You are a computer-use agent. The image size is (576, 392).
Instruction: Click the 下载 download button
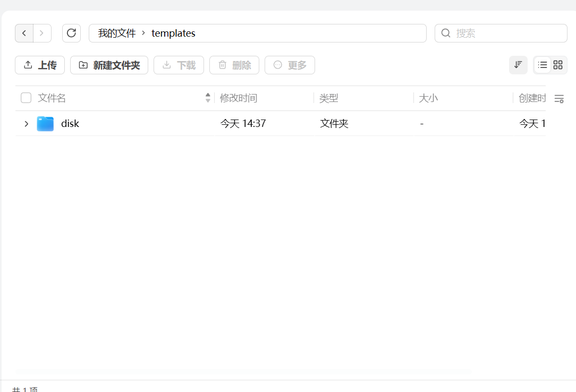[x=179, y=65]
